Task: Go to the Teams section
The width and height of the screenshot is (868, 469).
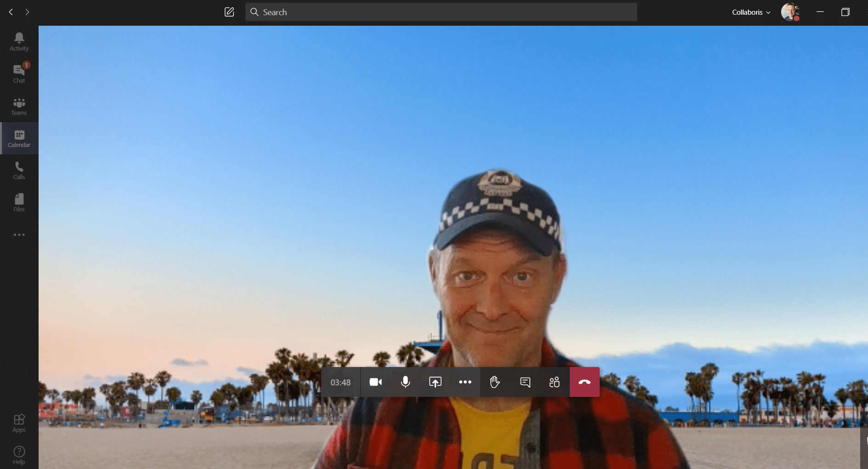Action: (x=19, y=106)
